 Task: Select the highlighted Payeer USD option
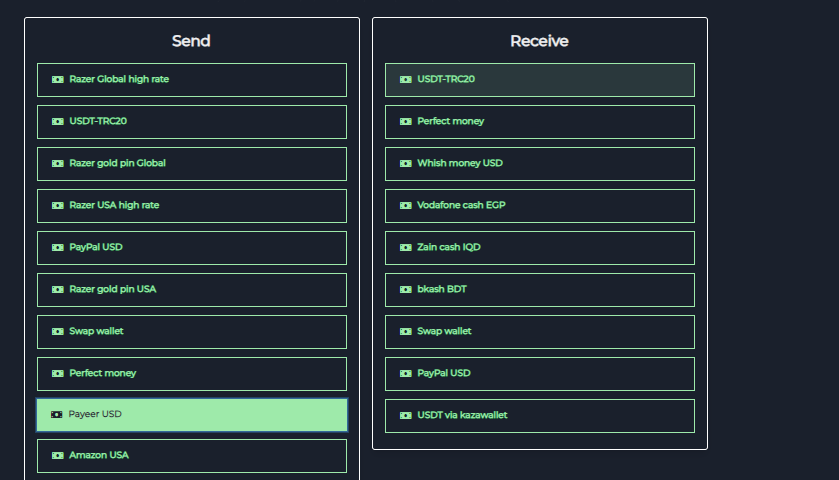point(192,415)
